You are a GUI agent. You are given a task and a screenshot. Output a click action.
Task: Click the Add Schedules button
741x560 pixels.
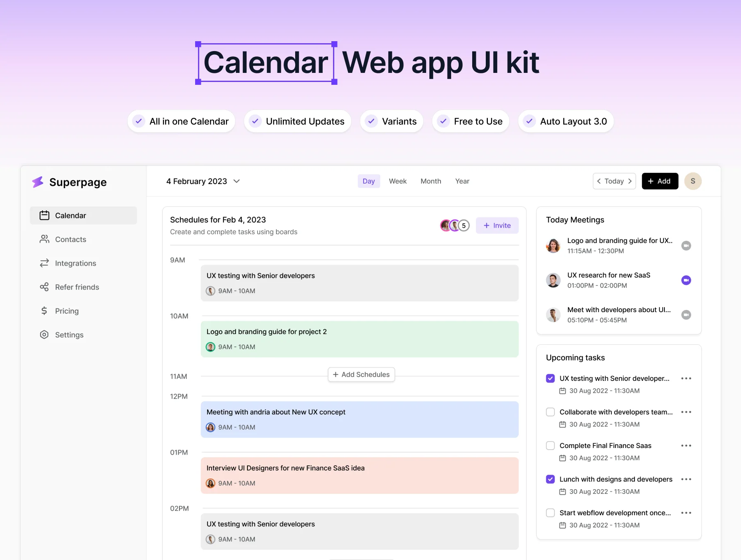tap(361, 374)
